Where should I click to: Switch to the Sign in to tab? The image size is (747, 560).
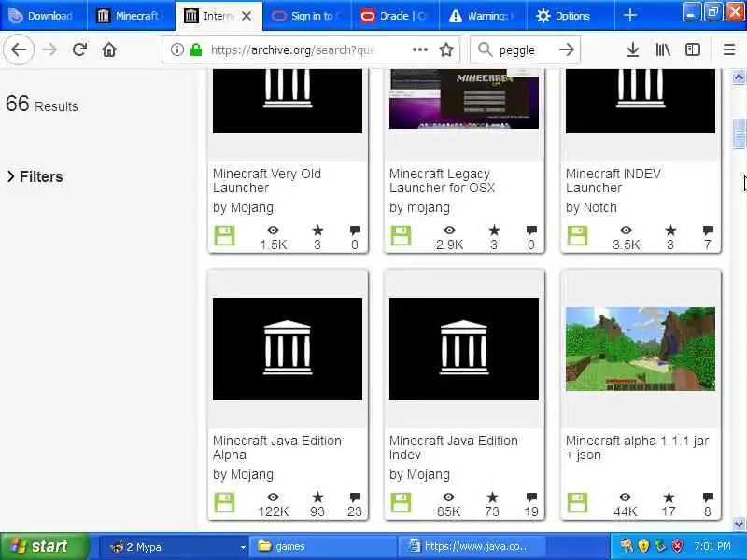[x=306, y=16]
